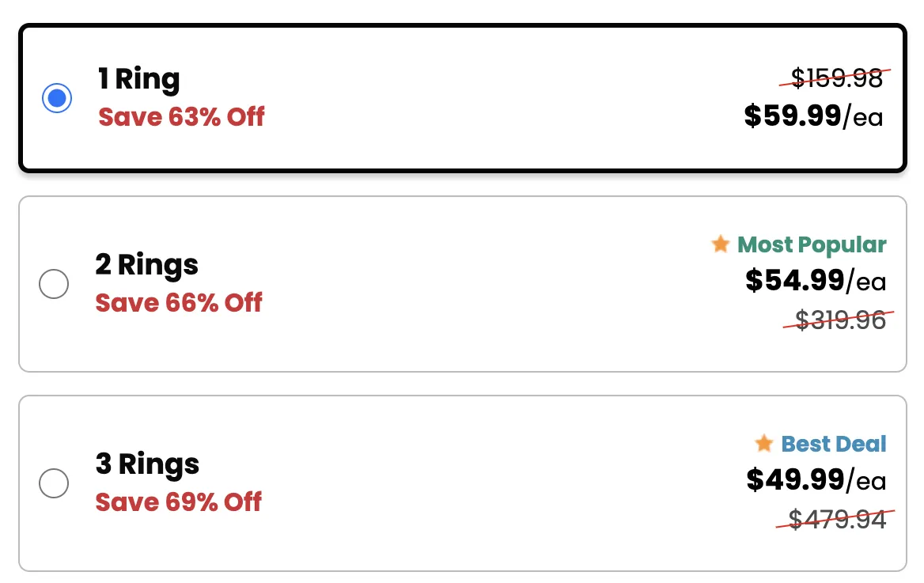Click the black-bordered selected option card
The width and height of the screenshot is (924, 583).
[x=462, y=150]
